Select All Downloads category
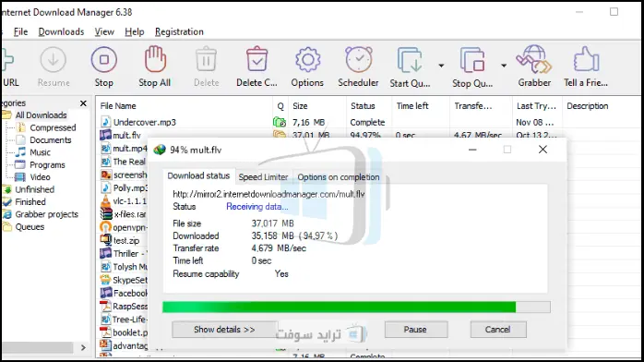This screenshot has height=362, width=644. tap(41, 115)
